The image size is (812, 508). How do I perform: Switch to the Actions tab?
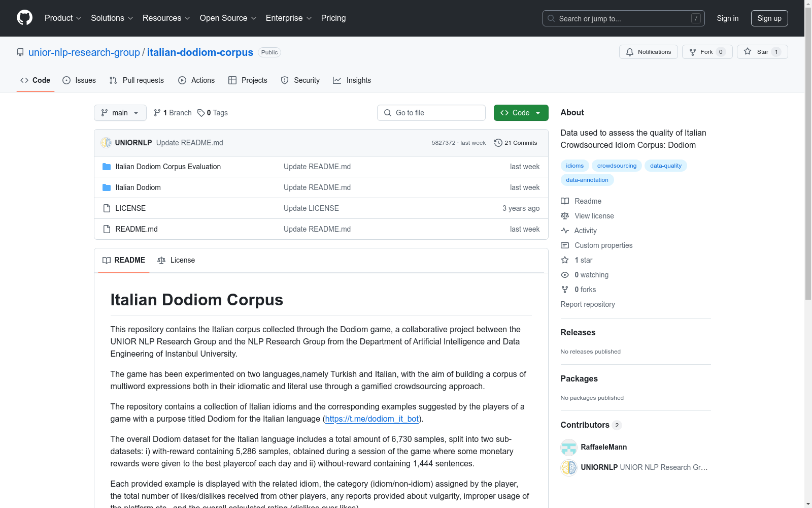click(x=196, y=80)
